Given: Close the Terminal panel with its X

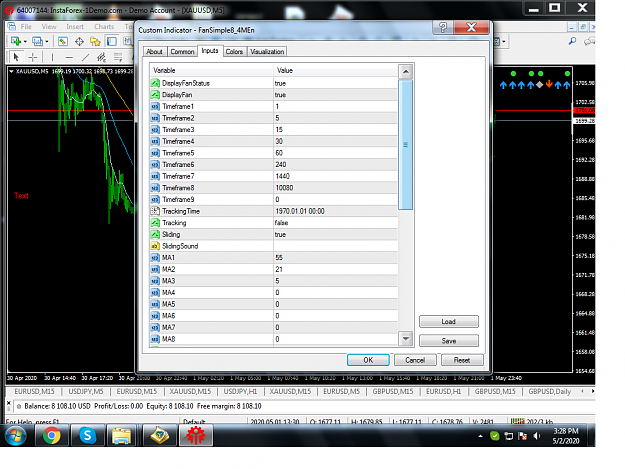Looking at the screenshot, I should coord(9,404).
